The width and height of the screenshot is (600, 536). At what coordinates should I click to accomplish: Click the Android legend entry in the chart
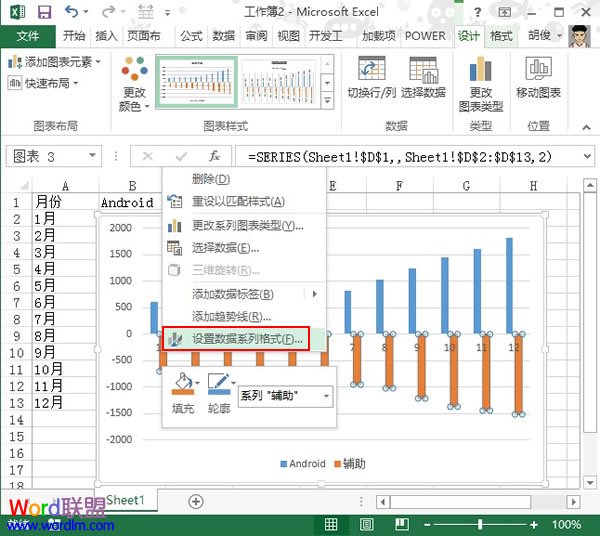303,464
